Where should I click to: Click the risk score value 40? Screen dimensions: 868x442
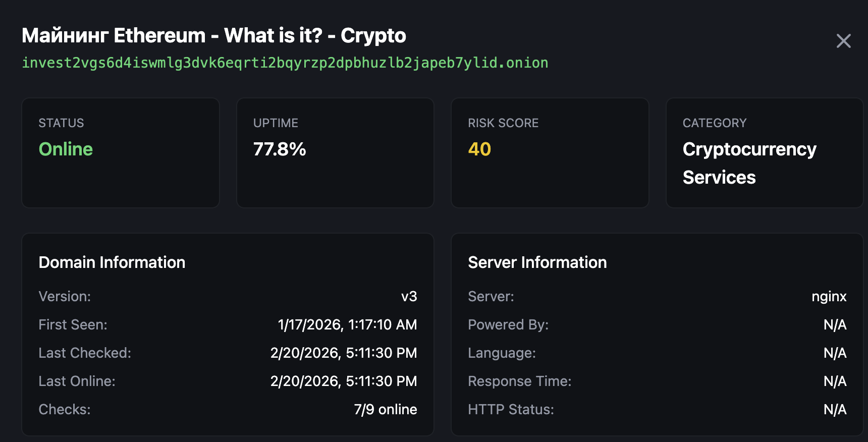tap(479, 149)
